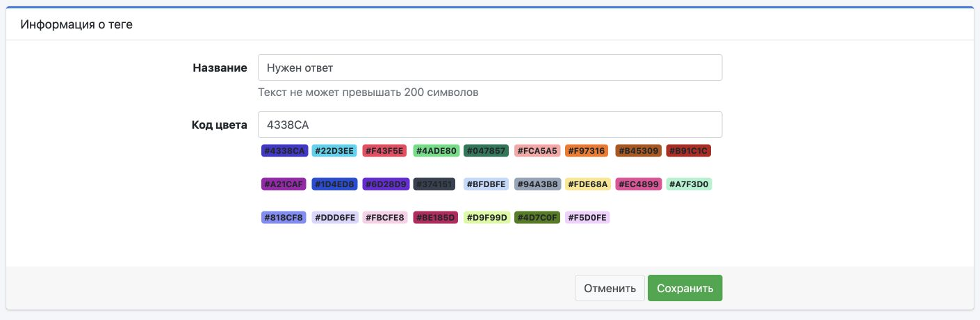The image size is (980, 320).
Task: Choose the #B91C1C color swatch
Action: click(689, 150)
